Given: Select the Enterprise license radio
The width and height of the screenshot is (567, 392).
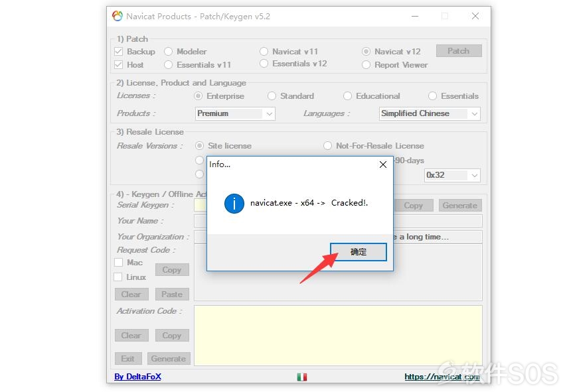Looking at the screenshot, I should tap(198, 96).
